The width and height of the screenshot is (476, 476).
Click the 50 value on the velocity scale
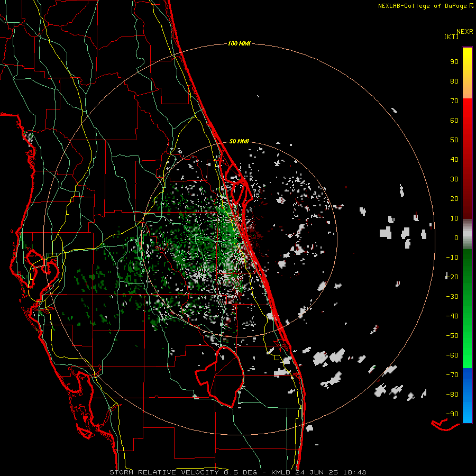pos(454,140)
